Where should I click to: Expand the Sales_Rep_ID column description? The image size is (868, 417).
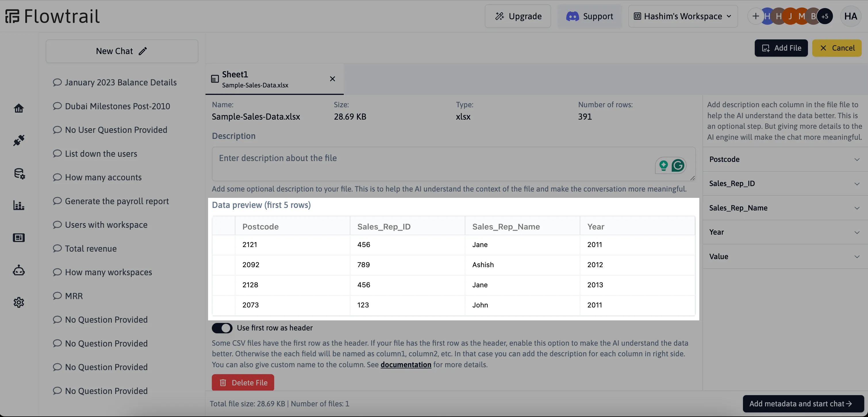[785, 183]
